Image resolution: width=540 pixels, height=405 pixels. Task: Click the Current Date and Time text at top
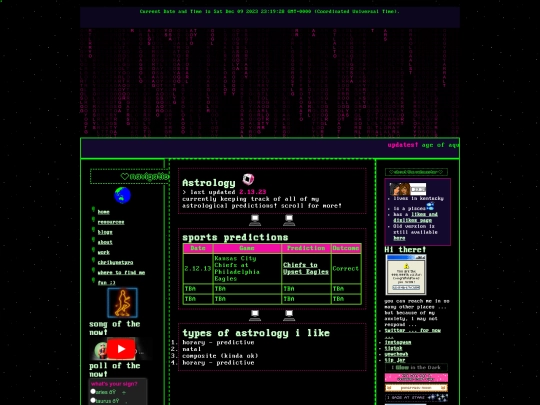[x=270, y=11]
